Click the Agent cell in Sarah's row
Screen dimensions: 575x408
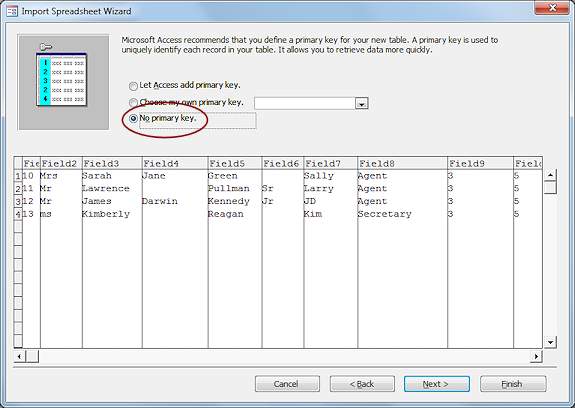402,176
